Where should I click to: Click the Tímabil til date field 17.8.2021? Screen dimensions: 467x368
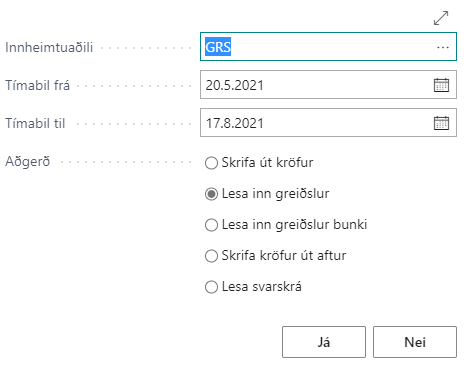328,123
